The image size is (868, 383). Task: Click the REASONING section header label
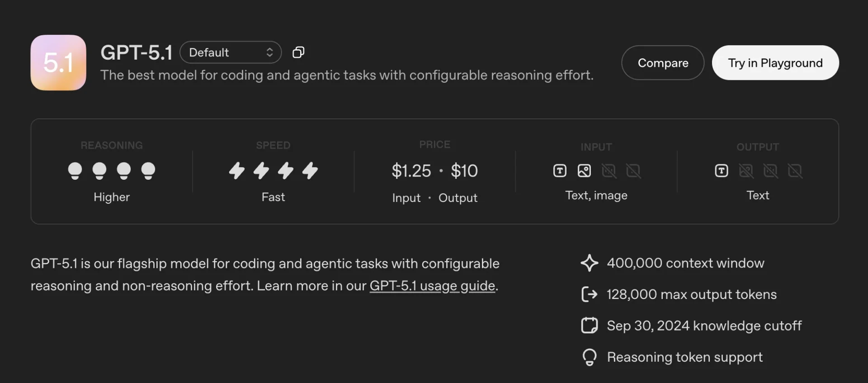[x=111, y=145]
